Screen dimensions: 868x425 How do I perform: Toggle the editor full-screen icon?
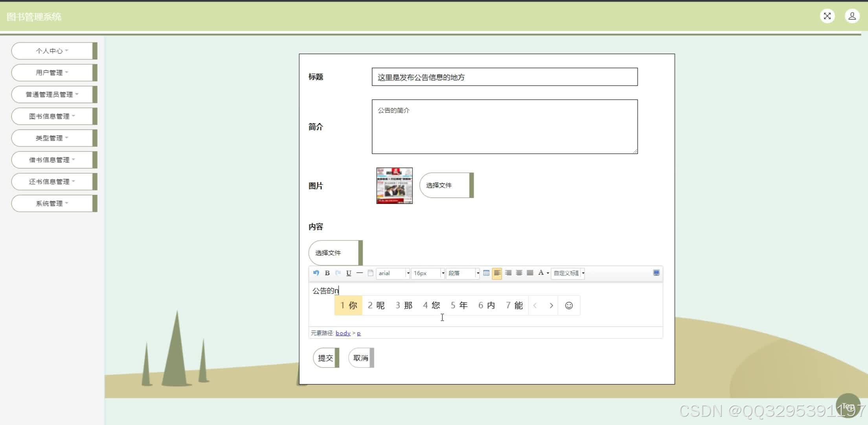coord(656,273)
